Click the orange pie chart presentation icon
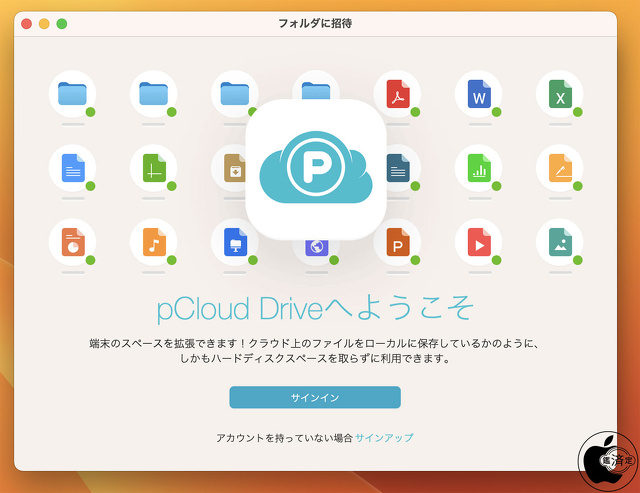 pyautogui.click(x=72, y=242)
